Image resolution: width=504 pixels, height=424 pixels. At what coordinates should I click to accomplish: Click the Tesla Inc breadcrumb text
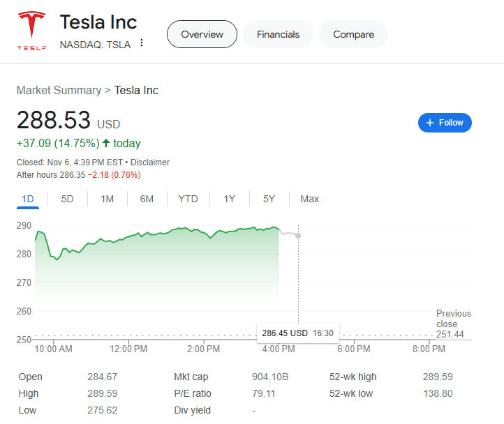[136, 91]
